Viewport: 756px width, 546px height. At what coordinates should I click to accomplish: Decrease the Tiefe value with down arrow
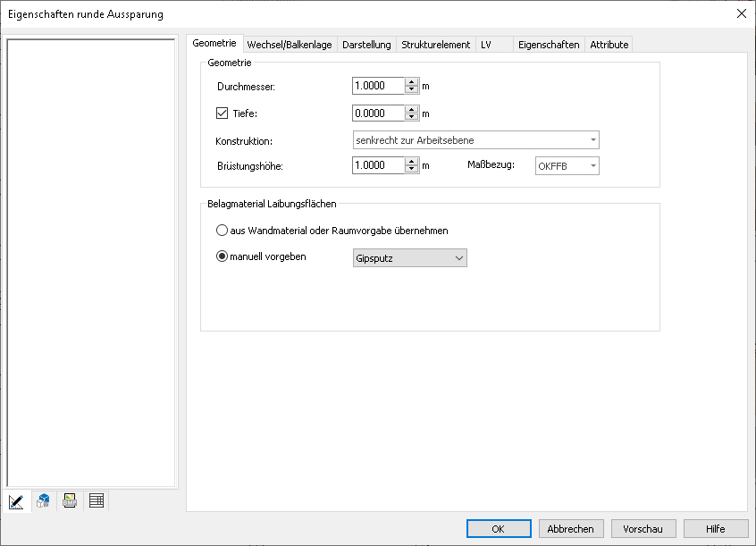pyautogui.click(x=412, y=117)
